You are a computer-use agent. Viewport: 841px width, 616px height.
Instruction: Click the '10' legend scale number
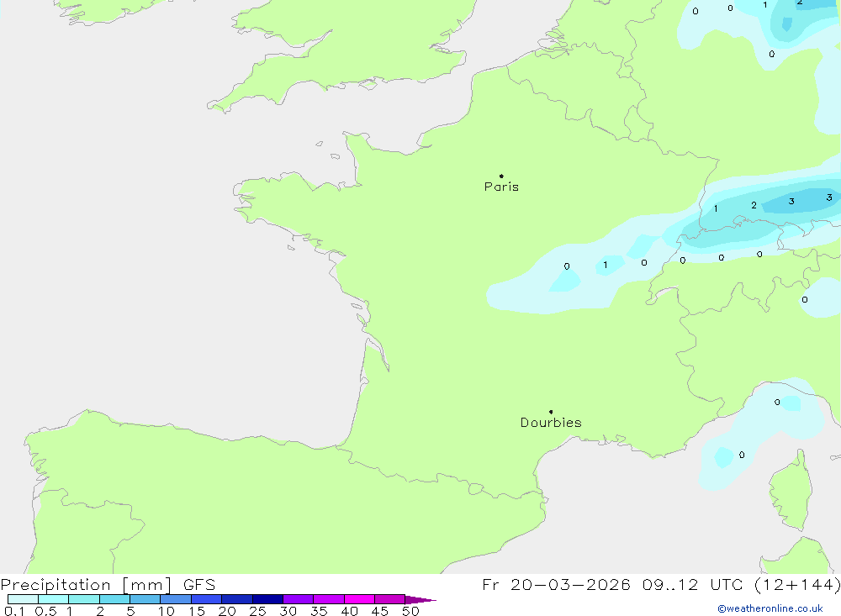167,611
